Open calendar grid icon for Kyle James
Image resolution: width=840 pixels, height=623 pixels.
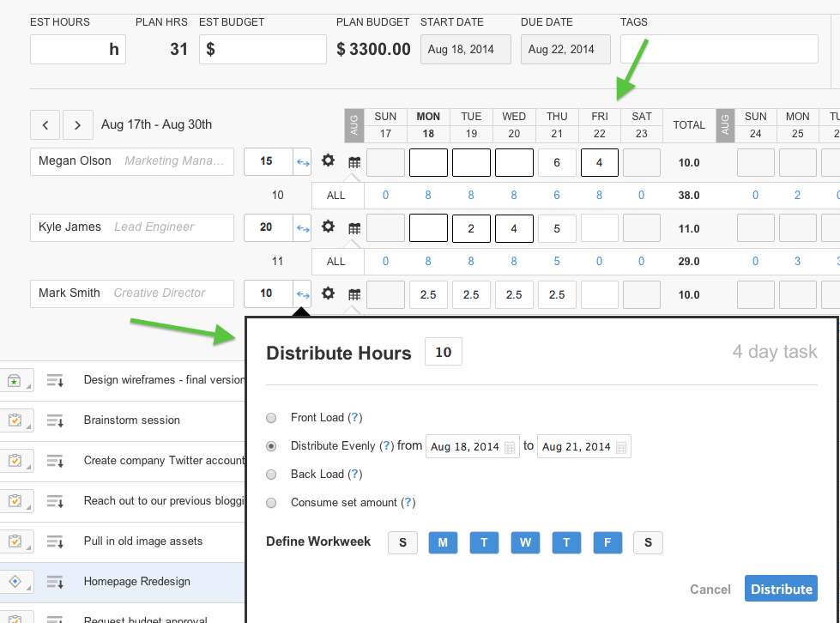coord(354,228)
